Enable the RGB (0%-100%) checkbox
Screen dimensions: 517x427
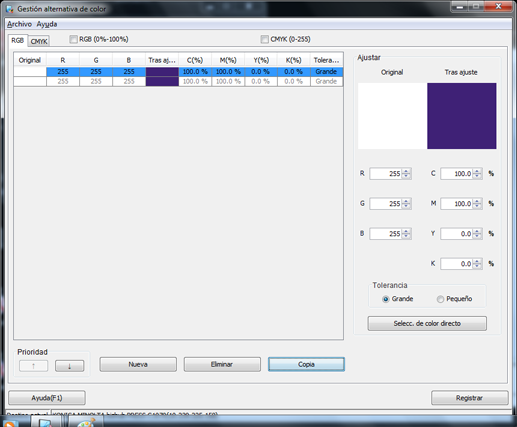coord(73,39)
